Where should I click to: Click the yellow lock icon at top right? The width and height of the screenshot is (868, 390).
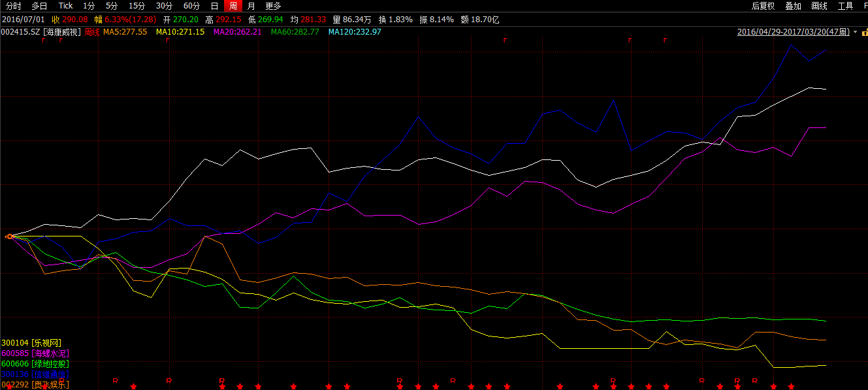pyautogui.click(x=864, y=32)
